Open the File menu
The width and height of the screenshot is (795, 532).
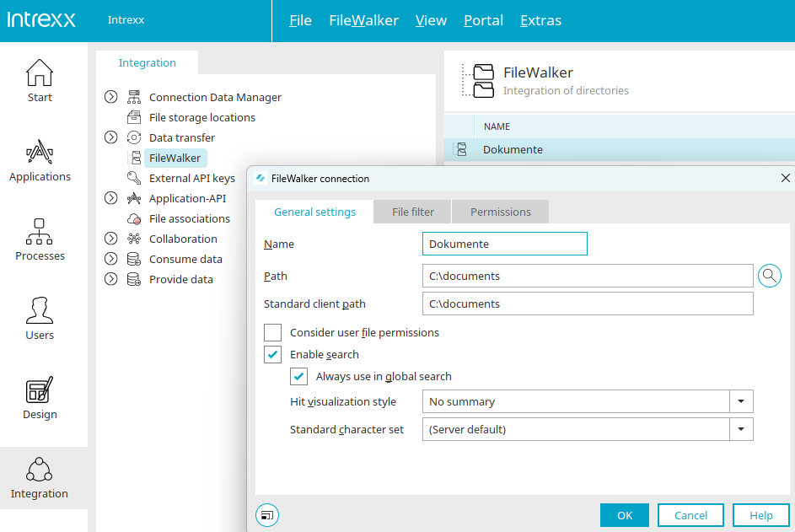click(300, 20)
